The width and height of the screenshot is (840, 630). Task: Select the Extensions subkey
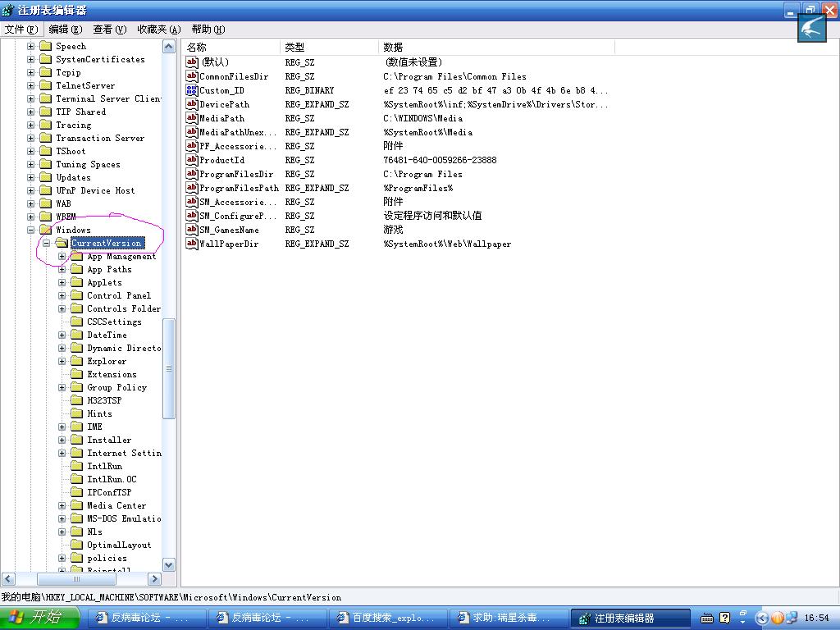(112, 374)
